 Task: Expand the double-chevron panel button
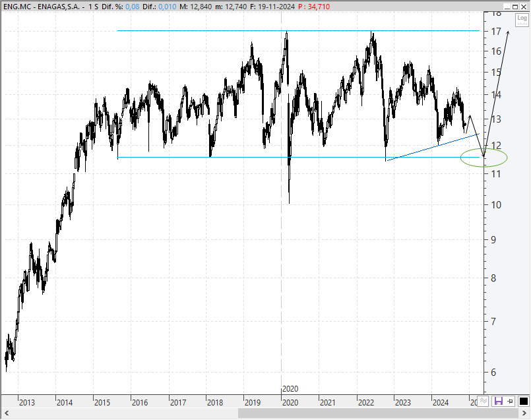click(484, 401)
